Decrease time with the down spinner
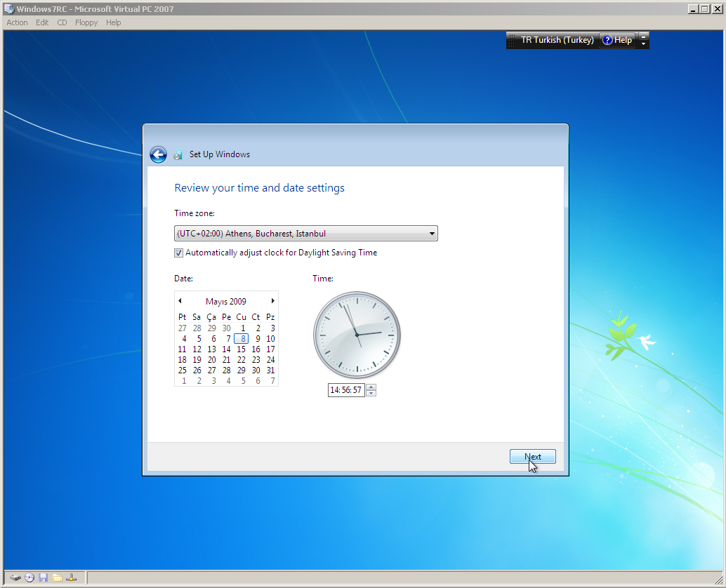Viewport: 726px width, 588px height. coord(371,393)
